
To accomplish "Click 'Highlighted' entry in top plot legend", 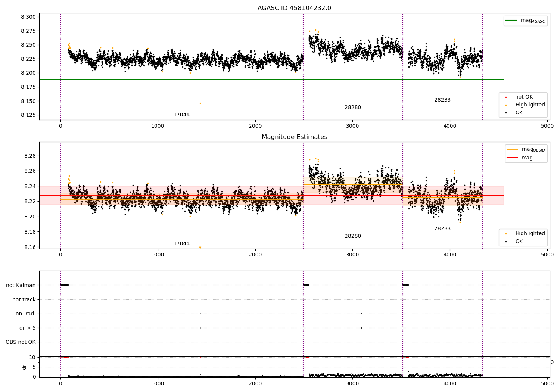I will click(530, 105).
